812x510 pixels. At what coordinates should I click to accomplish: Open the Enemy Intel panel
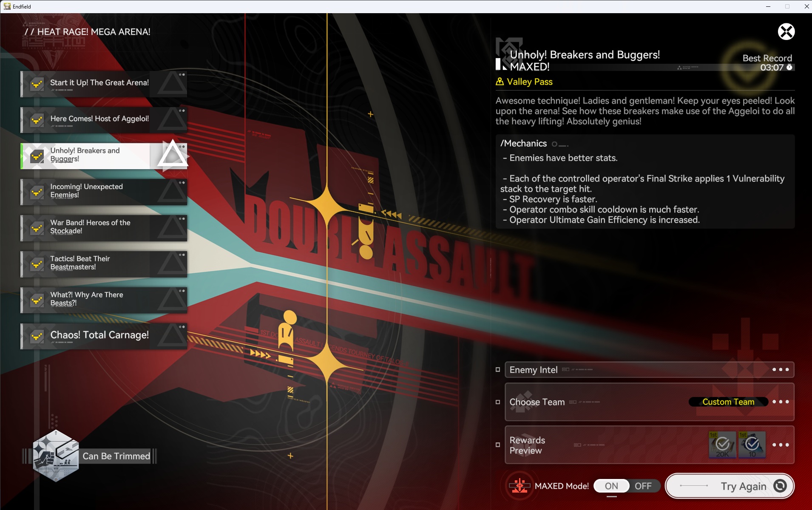649,370
